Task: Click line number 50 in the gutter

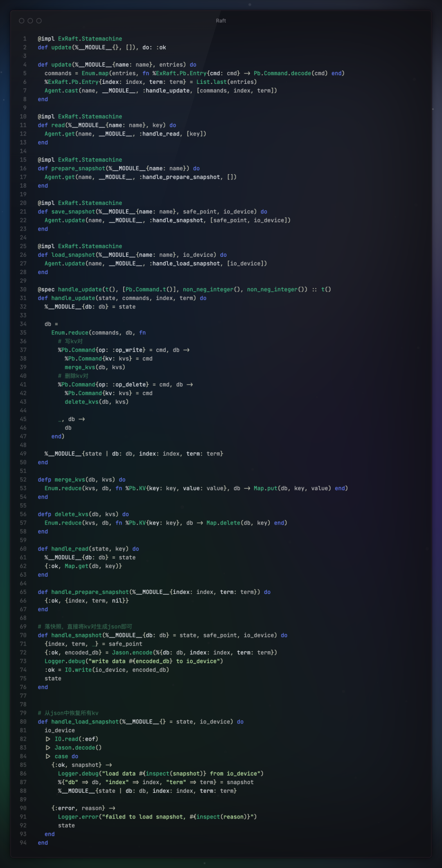Action: [23, 462]
